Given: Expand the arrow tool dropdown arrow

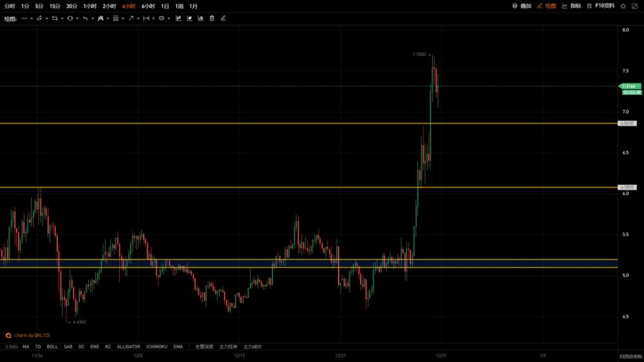Looking at the screenshot, I should [138, 19].
